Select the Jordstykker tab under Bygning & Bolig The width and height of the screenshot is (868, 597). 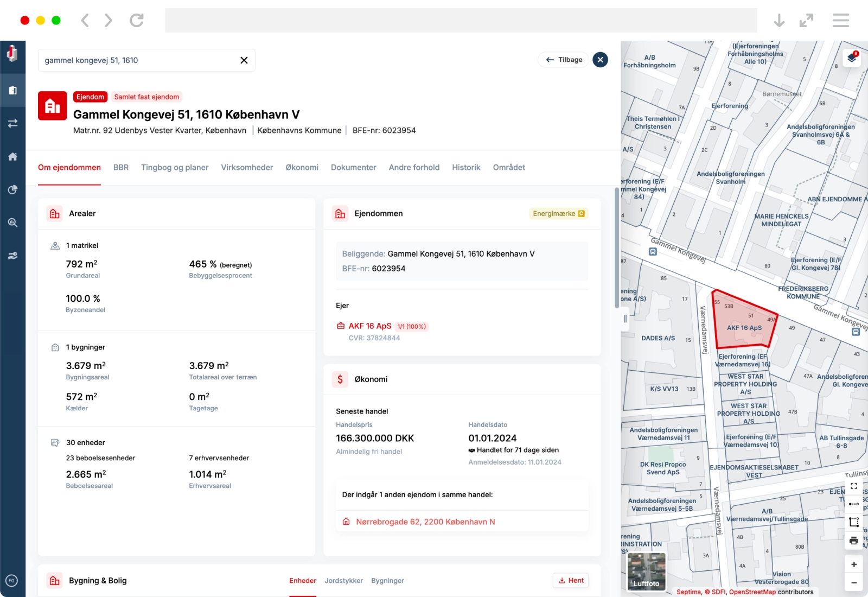[x=343, y=580]
